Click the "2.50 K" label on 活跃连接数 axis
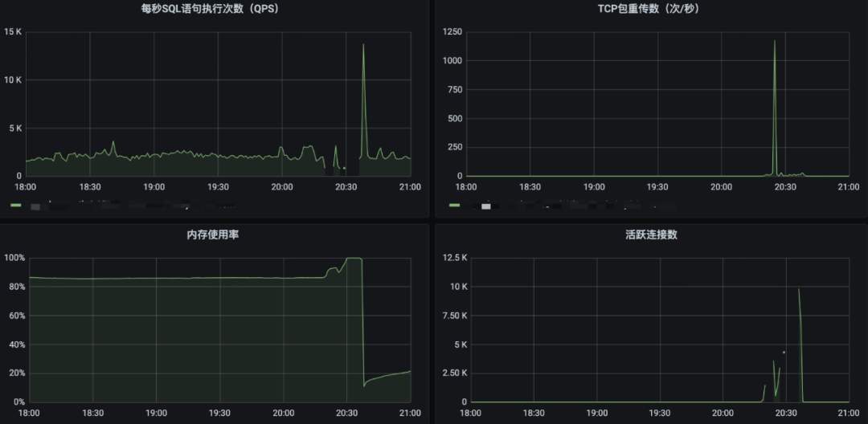868x424 pixels. point(455,373)
